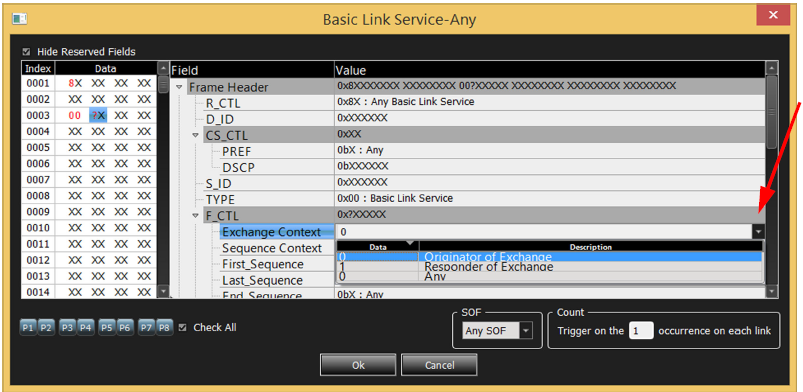The height and width of the screenshot is (392, 803).
Task: Collapse the CS_CTL tree node
Action: tap(195, 136)
